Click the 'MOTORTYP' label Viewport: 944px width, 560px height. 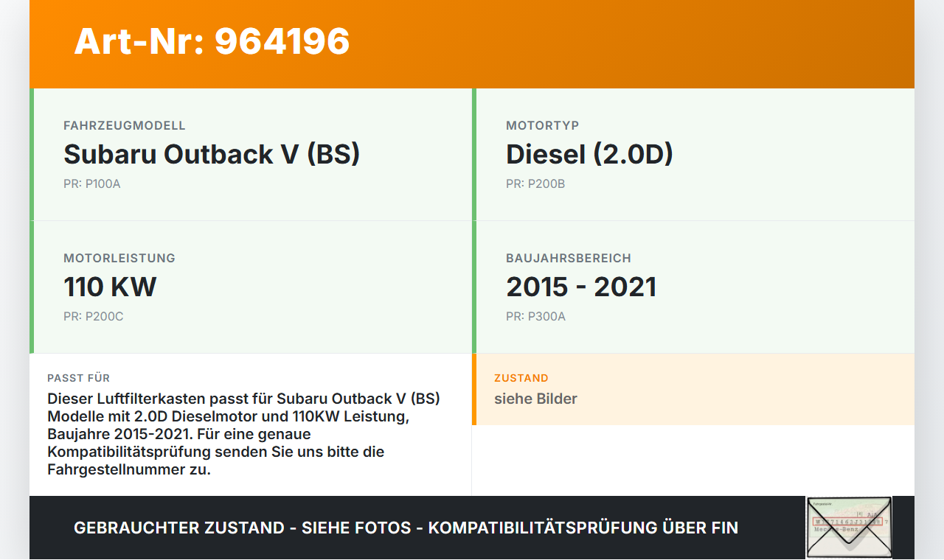point(543,126)
